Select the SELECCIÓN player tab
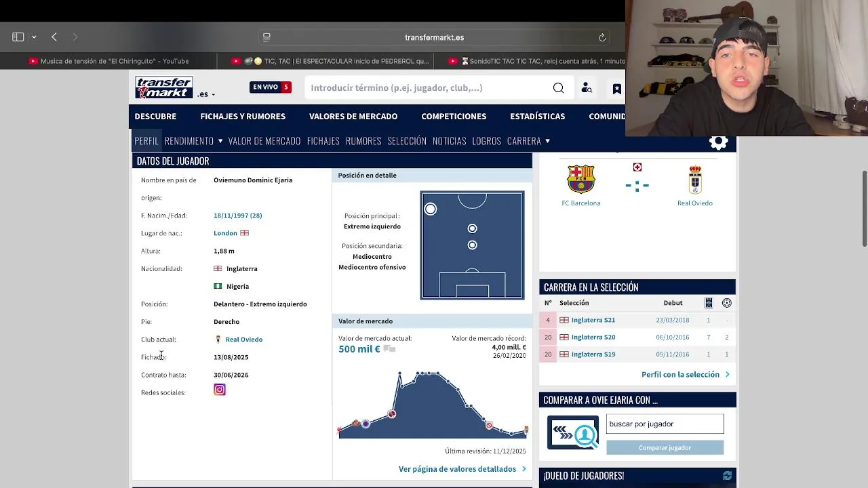 point(407,141)
